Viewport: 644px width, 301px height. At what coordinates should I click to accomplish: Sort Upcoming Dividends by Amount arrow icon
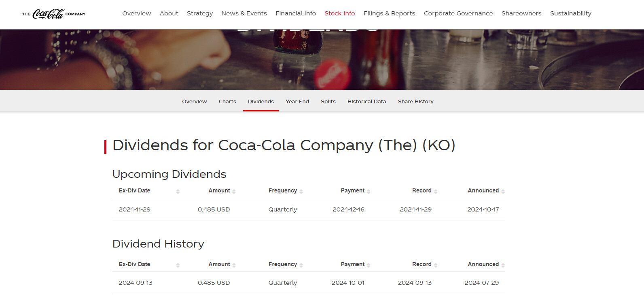(234, 191)
